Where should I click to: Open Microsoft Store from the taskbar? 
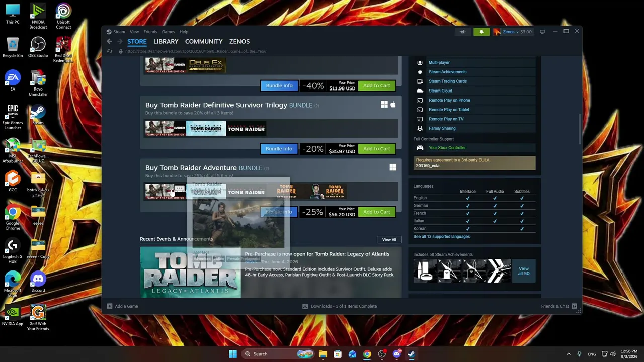(x=338, y=354)
